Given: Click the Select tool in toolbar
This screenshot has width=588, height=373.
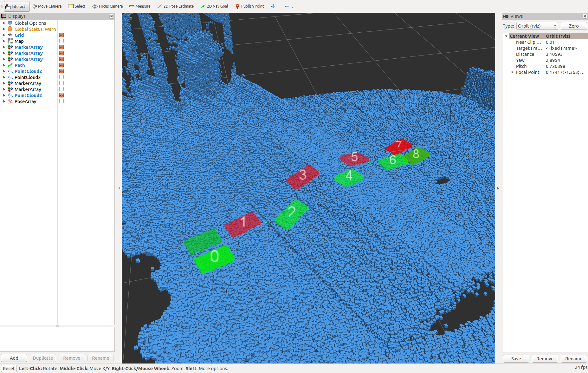Looking at the screenshot, I should (77, 6).
